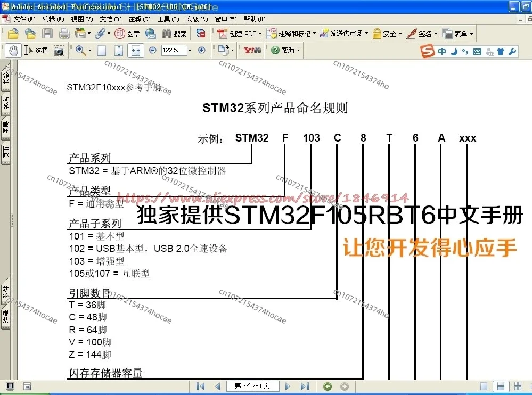Click the Sogou input method S logo
The height and width of the screenshot is (395, 532).
(x=428, y=51)
